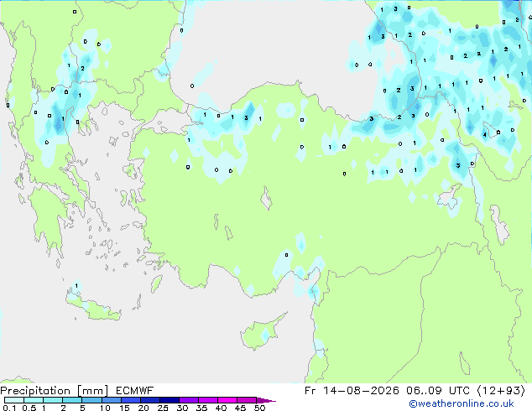Click the "Precipitation" title text
Screen dimensions: 532x411
click(x=35, y=391)
